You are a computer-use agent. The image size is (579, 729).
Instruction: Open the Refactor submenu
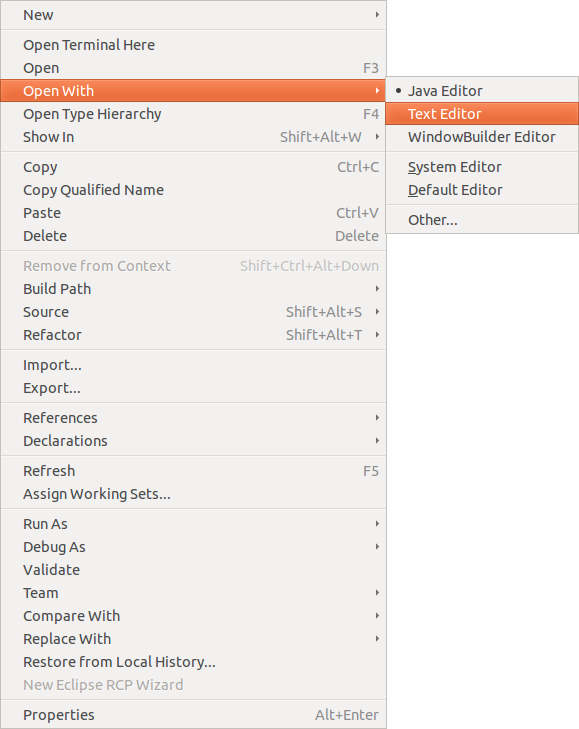[193, 335]
